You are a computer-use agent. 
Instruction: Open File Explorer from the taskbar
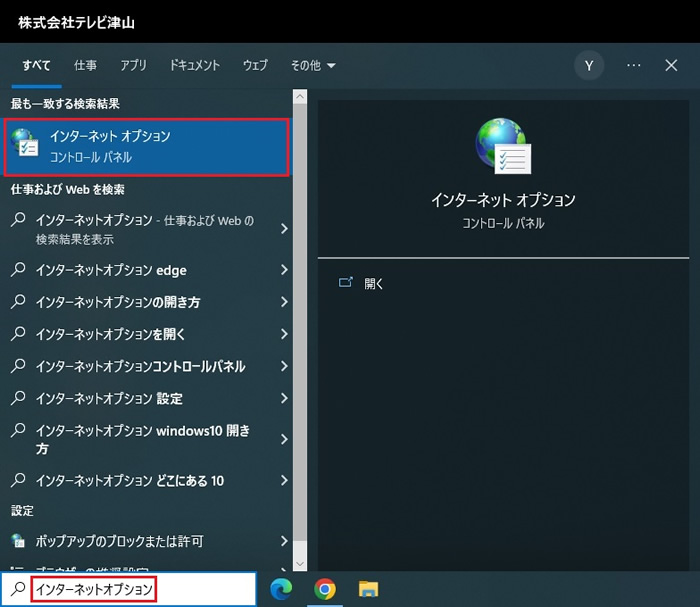(x=368, y=589)
